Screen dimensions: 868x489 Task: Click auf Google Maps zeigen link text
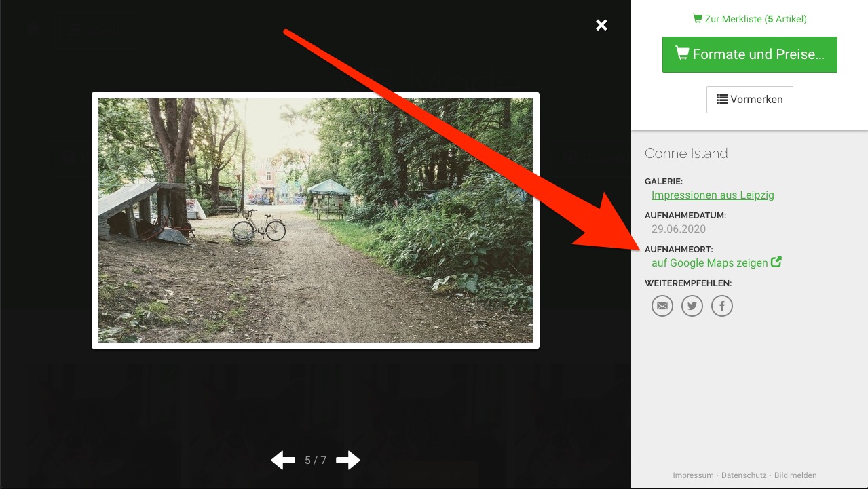pyautogui.click(x=709, y=262)
